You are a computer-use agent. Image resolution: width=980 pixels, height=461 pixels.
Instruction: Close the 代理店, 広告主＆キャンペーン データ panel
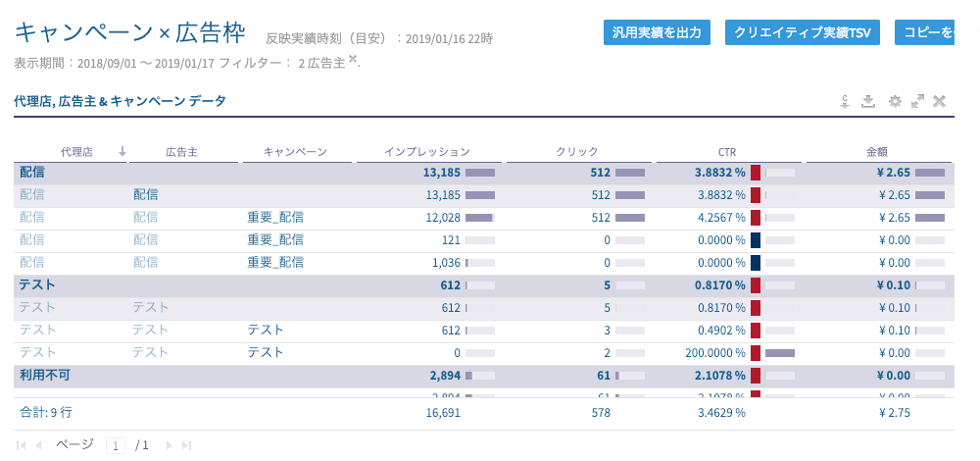[939, 101]
